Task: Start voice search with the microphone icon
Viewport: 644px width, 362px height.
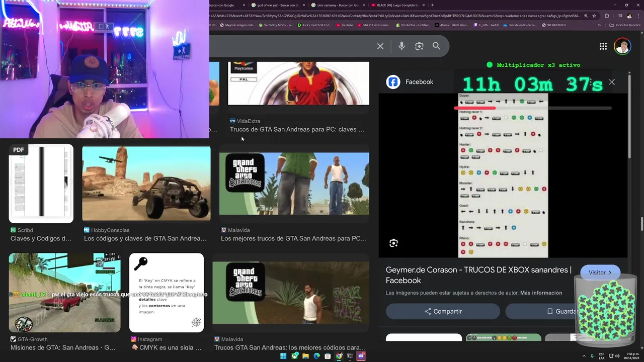Action: [401, 46]
